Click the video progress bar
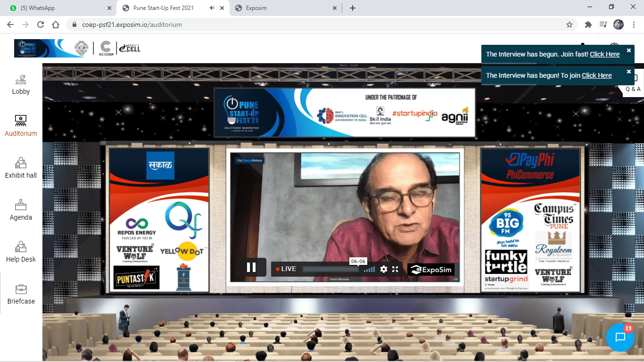The width and height of the screenshot is (644, 362). pyautogui.click(x=330, y=269)
